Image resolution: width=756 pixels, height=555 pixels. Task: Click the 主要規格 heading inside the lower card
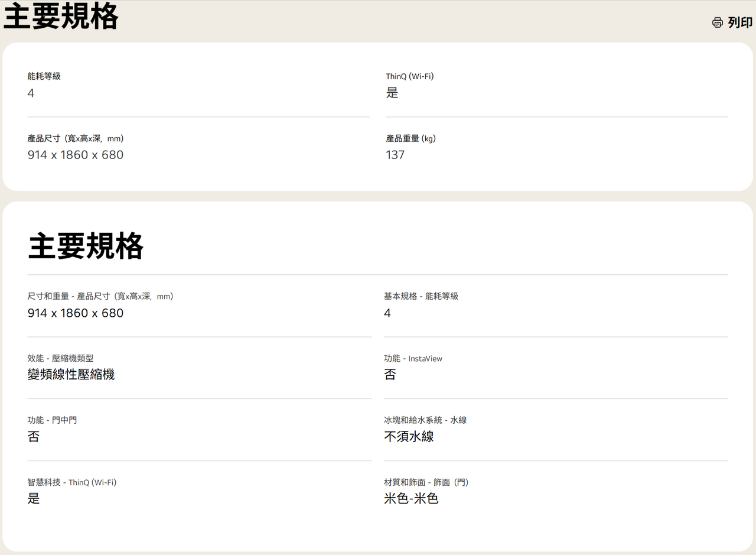tap(86, 246)
